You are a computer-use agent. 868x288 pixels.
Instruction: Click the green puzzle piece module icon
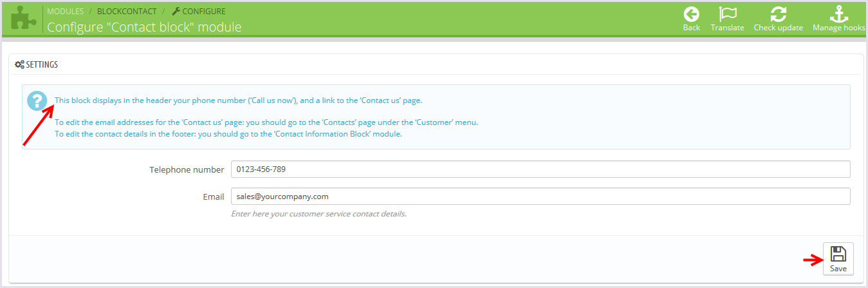tap(23, 18)
